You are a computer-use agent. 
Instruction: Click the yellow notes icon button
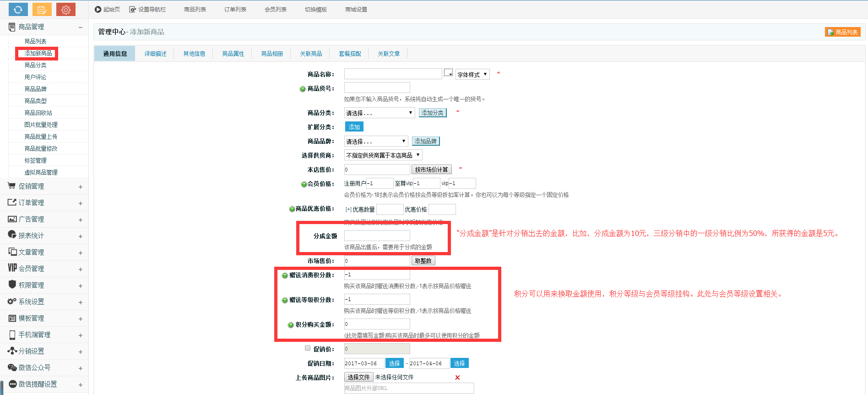(42, 9)
